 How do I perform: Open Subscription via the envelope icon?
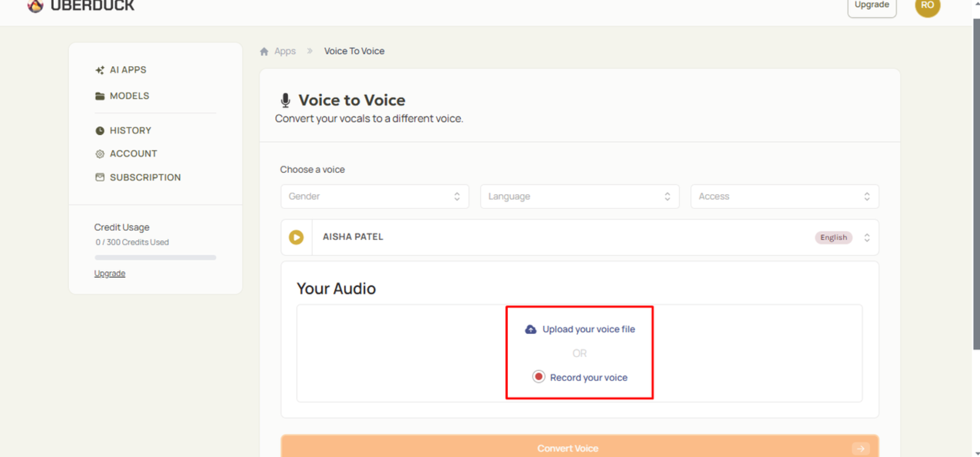tap(100, 177)
